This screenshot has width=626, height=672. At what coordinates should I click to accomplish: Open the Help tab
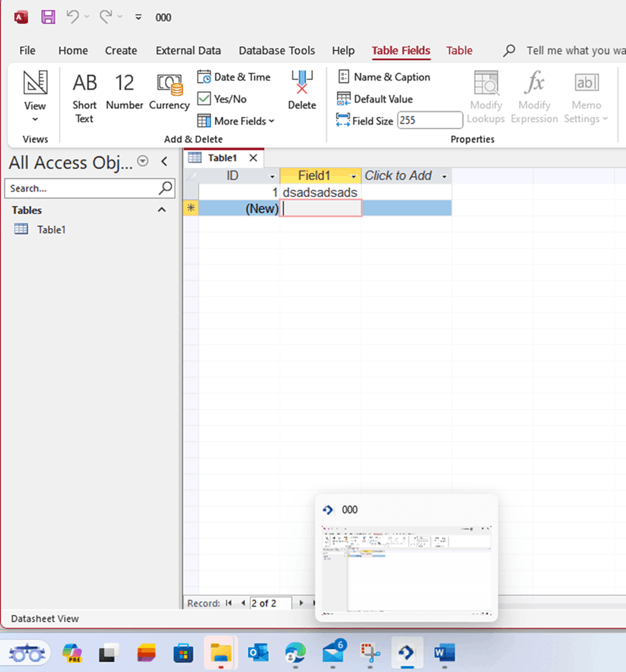343,51
